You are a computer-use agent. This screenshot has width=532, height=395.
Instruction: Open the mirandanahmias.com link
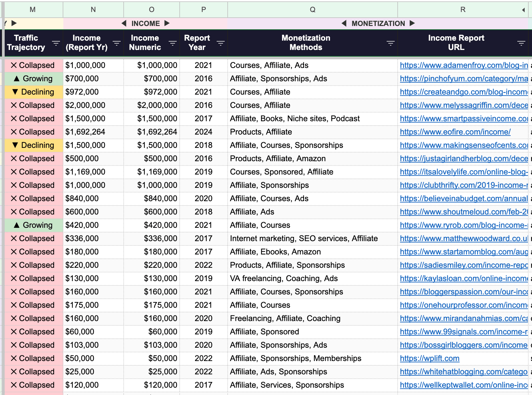point(464,318)
